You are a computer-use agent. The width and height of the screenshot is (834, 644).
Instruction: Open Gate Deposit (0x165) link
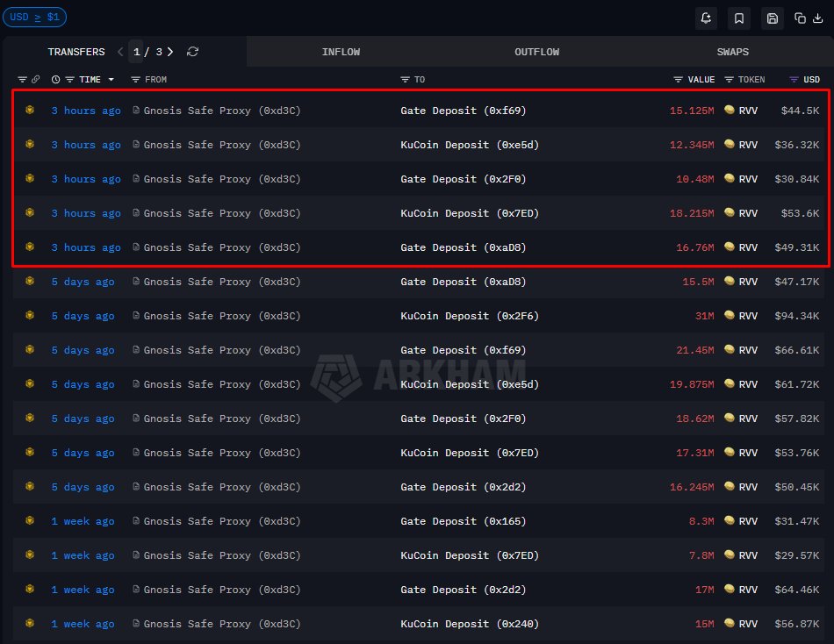[464, 521]
